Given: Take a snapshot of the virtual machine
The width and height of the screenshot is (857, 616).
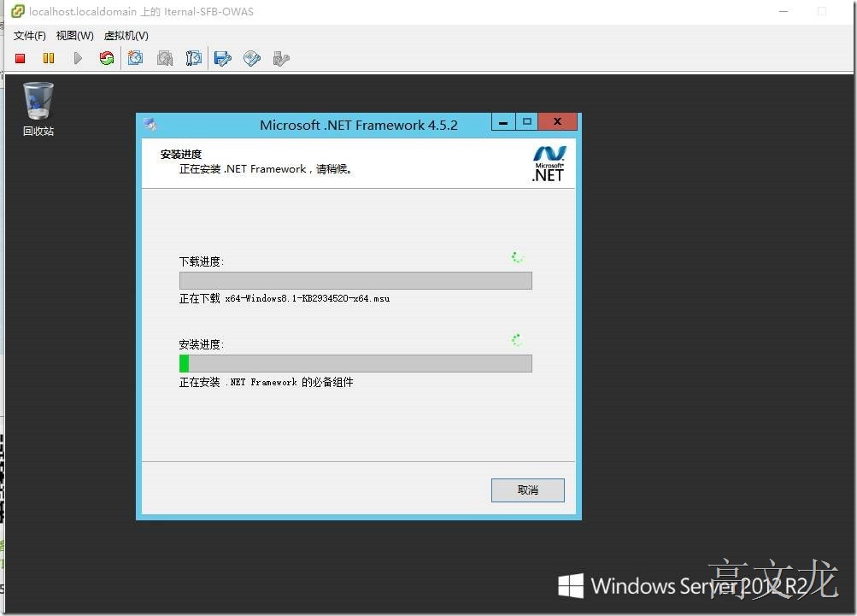Looking at the screenshot, I should pos(136,58).
